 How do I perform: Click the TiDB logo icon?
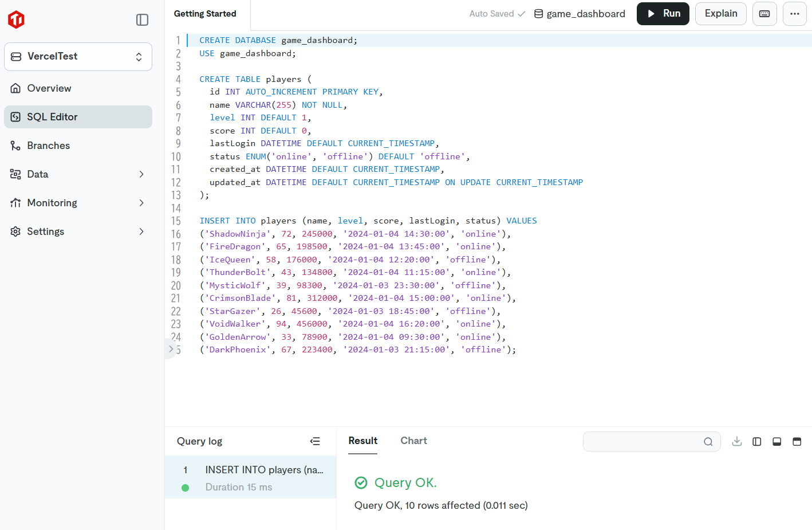(16, 19)
